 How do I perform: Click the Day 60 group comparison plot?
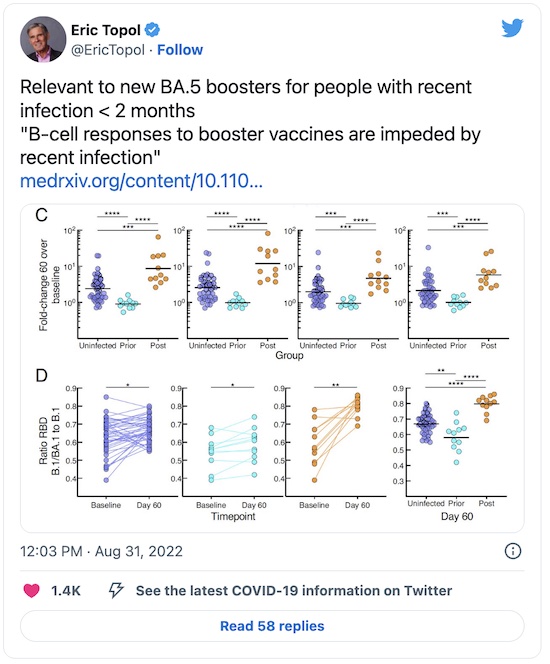456,443
